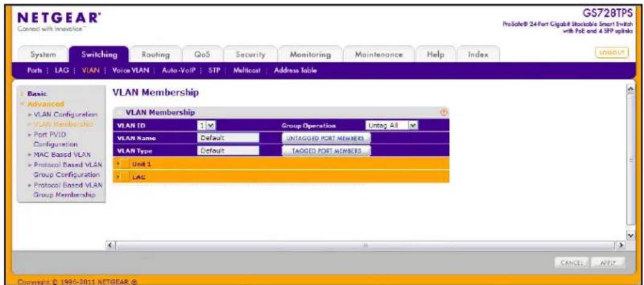Open the Maintenance tab
Image resolution: width=644 pixels, height=285 pixels.
pos(378,54)
